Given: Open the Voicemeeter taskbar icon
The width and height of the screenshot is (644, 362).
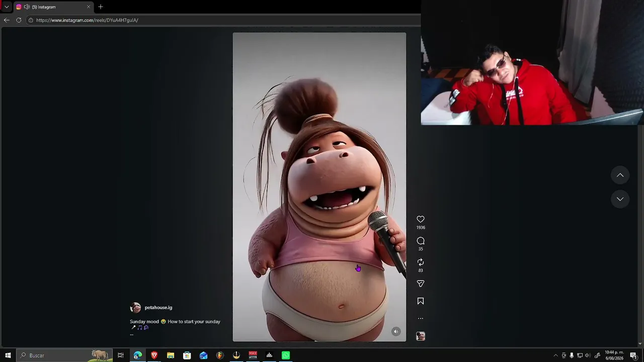Looking at the screenshot, I should (253, 355).
